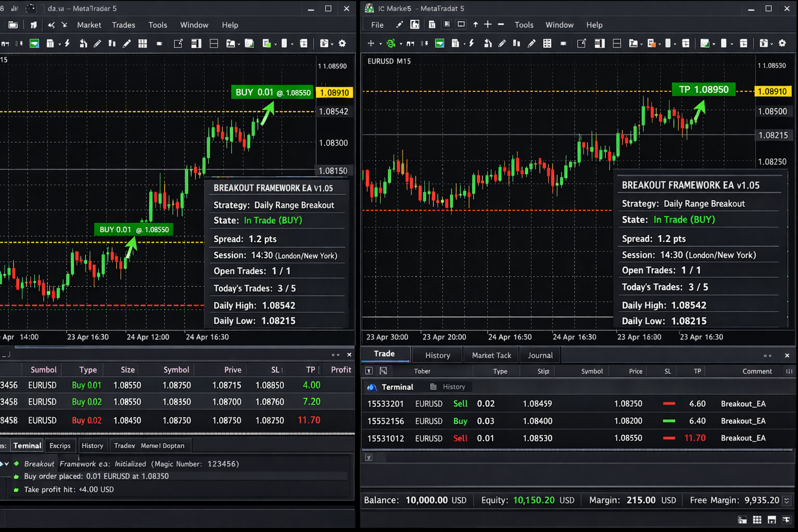Click the green circular arrows icon in right toolbar

point(391,44)
